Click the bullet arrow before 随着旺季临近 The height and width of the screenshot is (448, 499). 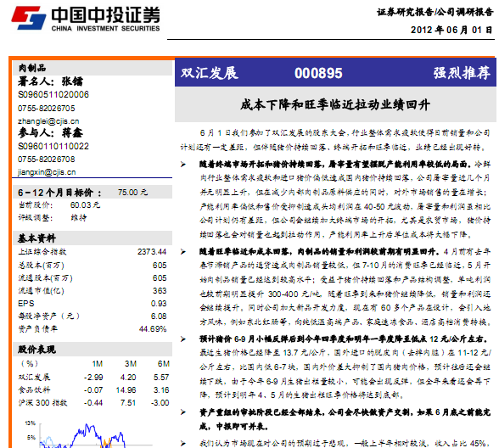[183, 252]
